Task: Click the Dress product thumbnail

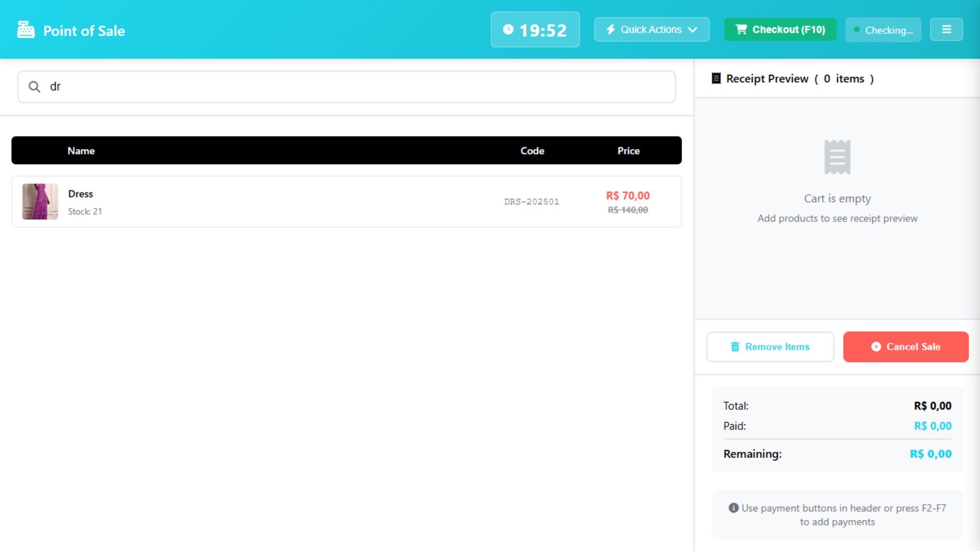Action: coord(40,202)
